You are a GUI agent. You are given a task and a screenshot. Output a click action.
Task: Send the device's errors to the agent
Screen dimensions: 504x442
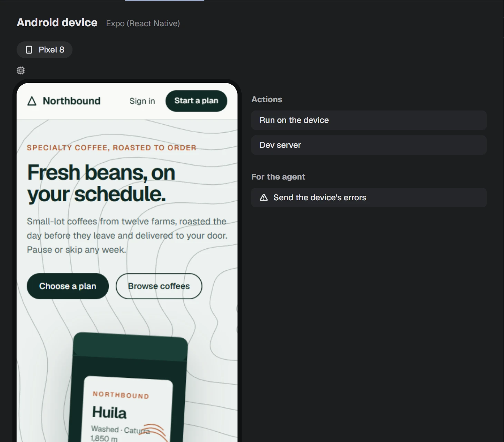[x=369, y=198]
